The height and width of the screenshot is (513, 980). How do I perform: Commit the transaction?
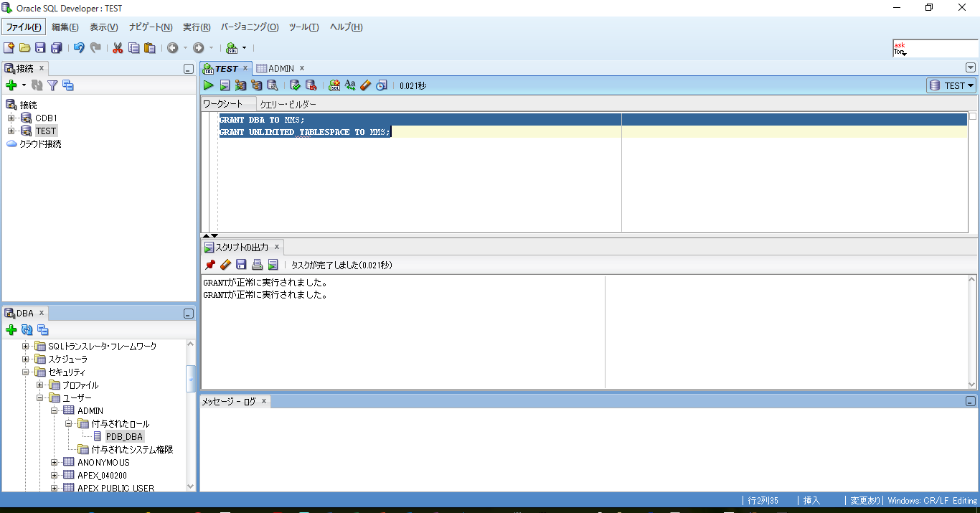click(x=295, y=85)
